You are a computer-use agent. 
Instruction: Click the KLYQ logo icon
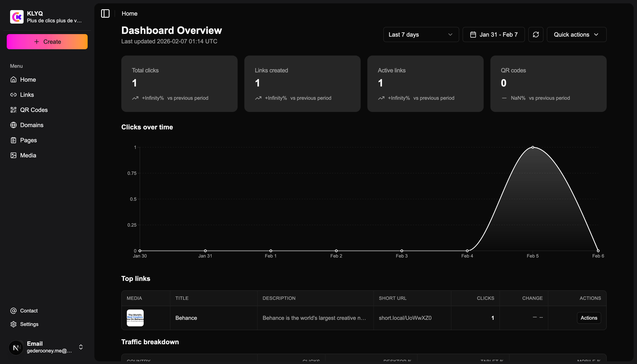click(x=16, y=17)
